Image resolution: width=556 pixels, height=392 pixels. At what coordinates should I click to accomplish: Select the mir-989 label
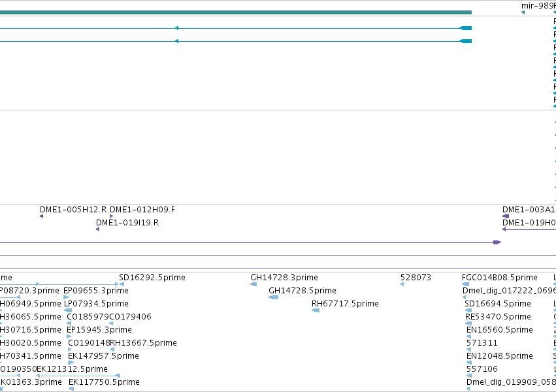click(537, 6)
